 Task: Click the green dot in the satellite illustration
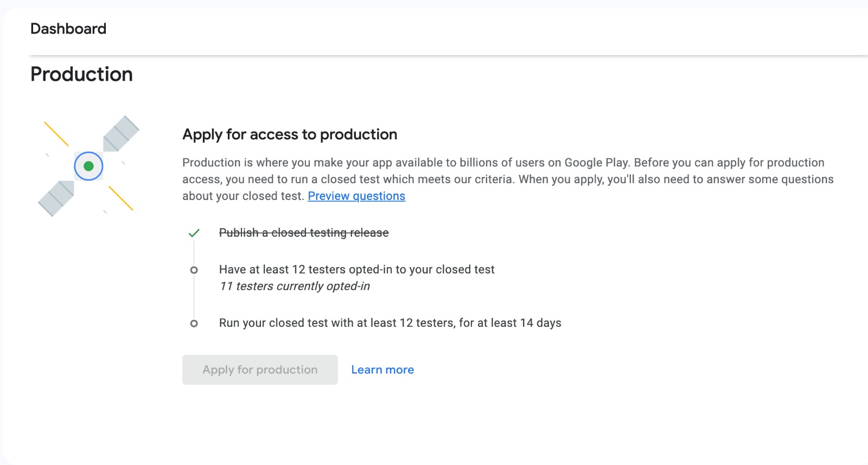[x=88, y=166]
